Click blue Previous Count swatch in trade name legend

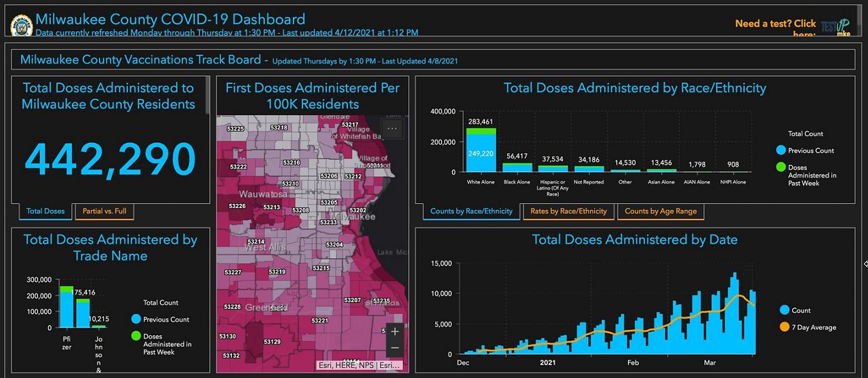pos(136,319)
